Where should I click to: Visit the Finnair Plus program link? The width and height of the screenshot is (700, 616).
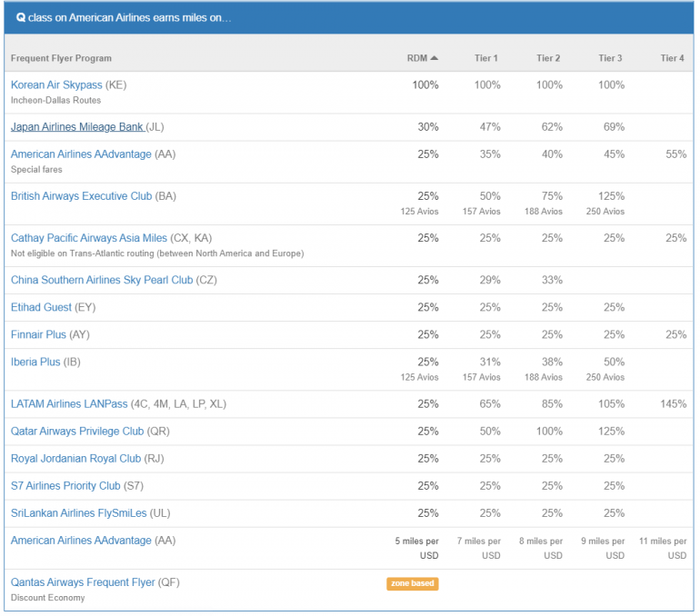(38, 334)
